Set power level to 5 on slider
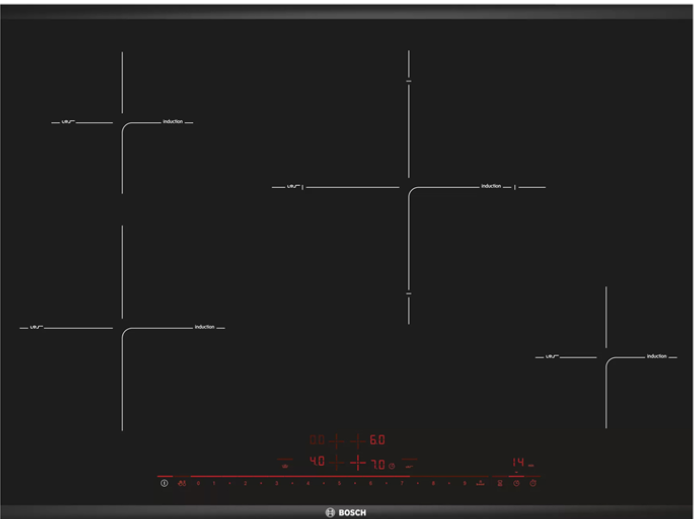The height and width of the screenshot is (519, 695). point(339,484)
